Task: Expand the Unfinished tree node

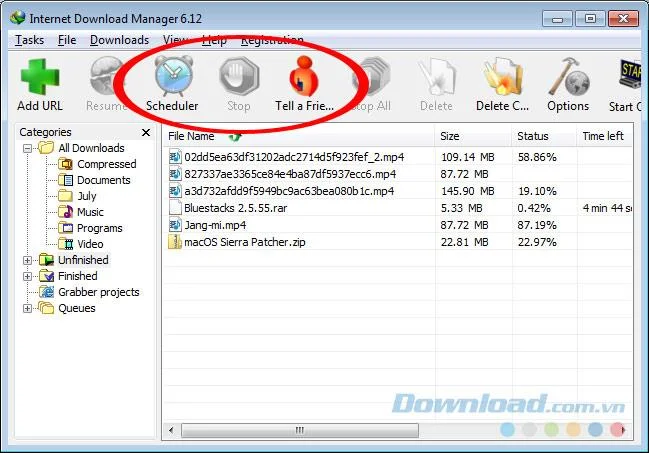Action: pyautogui.click(x=27, y=260)
